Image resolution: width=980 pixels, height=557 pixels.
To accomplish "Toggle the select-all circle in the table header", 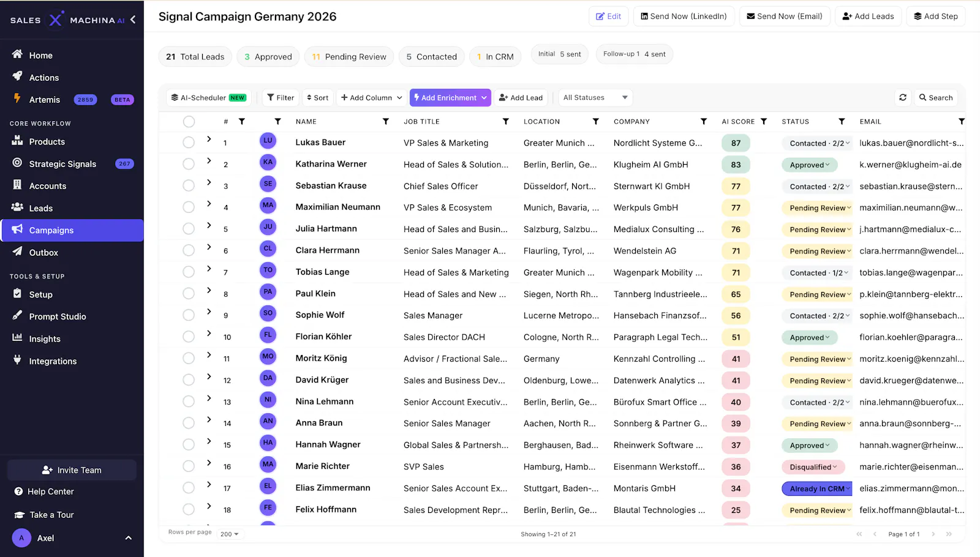I will pos(189,122).
